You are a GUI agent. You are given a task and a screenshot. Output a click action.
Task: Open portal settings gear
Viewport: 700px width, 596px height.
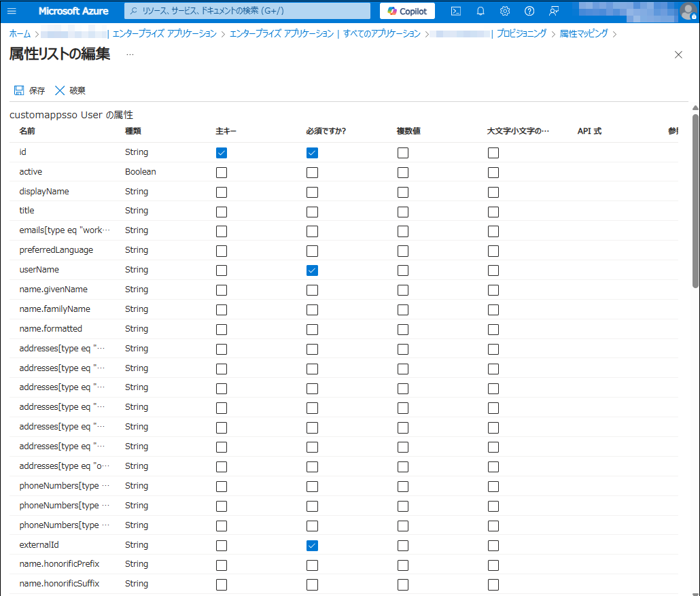click(505, 11)
